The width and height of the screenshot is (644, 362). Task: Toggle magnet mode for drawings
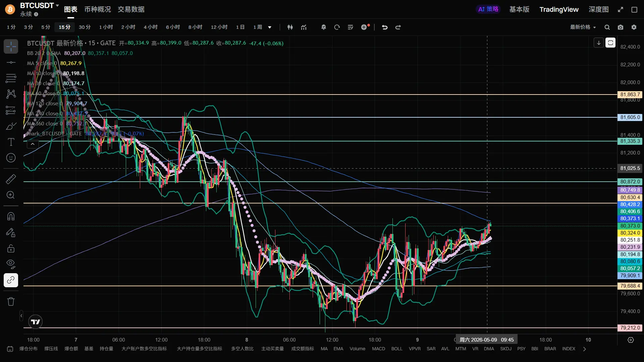[11, 217]
